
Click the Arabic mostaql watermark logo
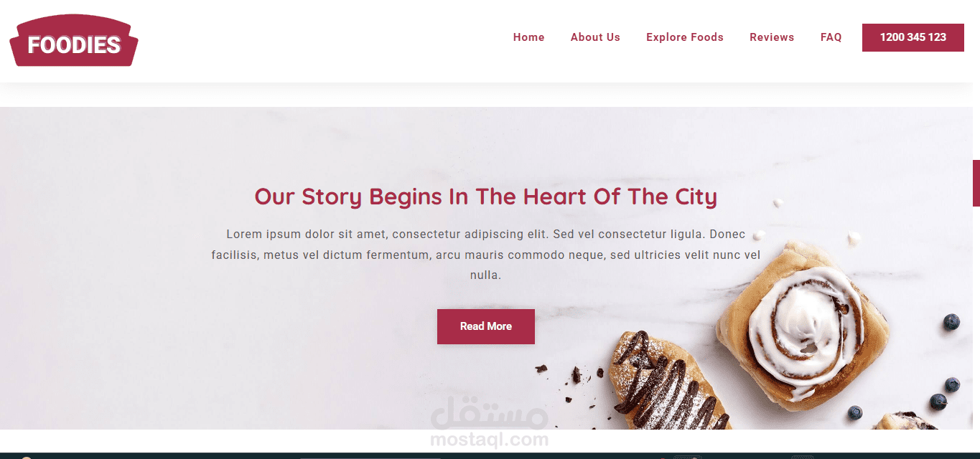click(x=490, y=412)
